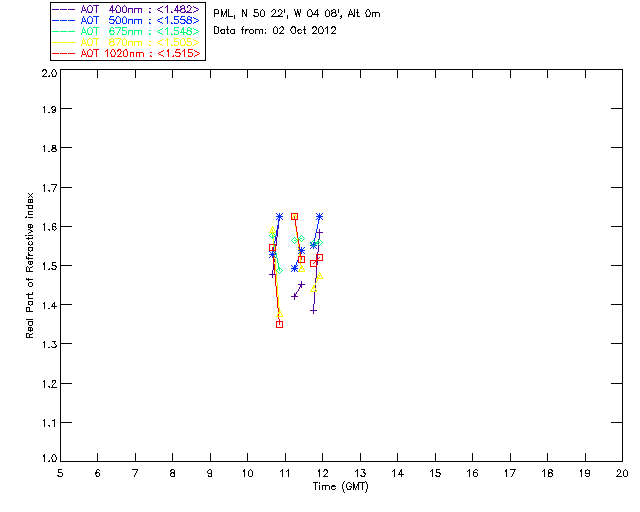Click the time axis tick label 13
This screenshot has width=640, height=512.
point(360,473)
